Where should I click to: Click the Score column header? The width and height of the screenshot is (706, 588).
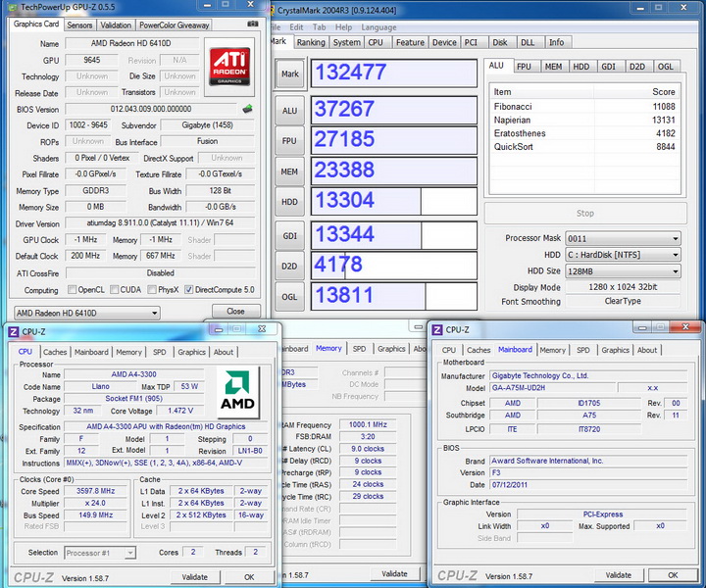pos(636,92)
